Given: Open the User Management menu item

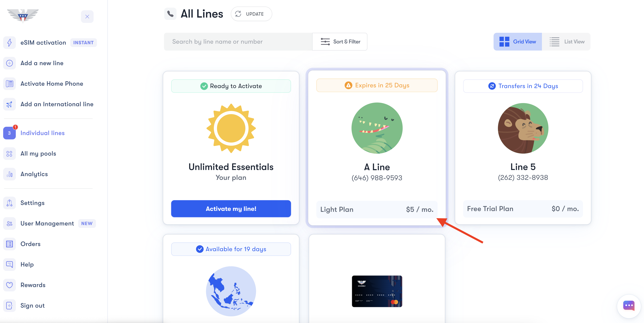Looking at the screenshot, I should [47, 223].
